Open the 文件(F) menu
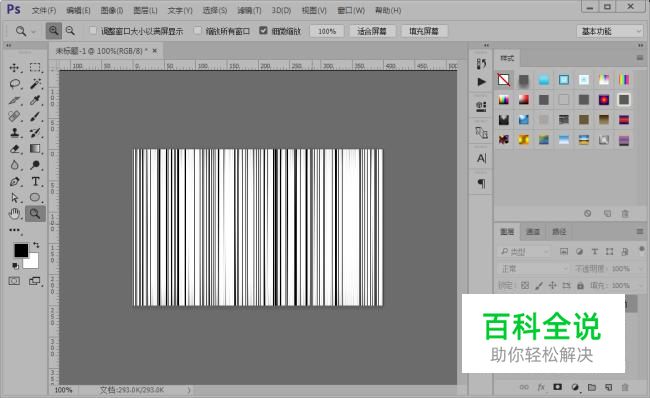This screenshot has height=398, width=650. [x=44, y=10]
